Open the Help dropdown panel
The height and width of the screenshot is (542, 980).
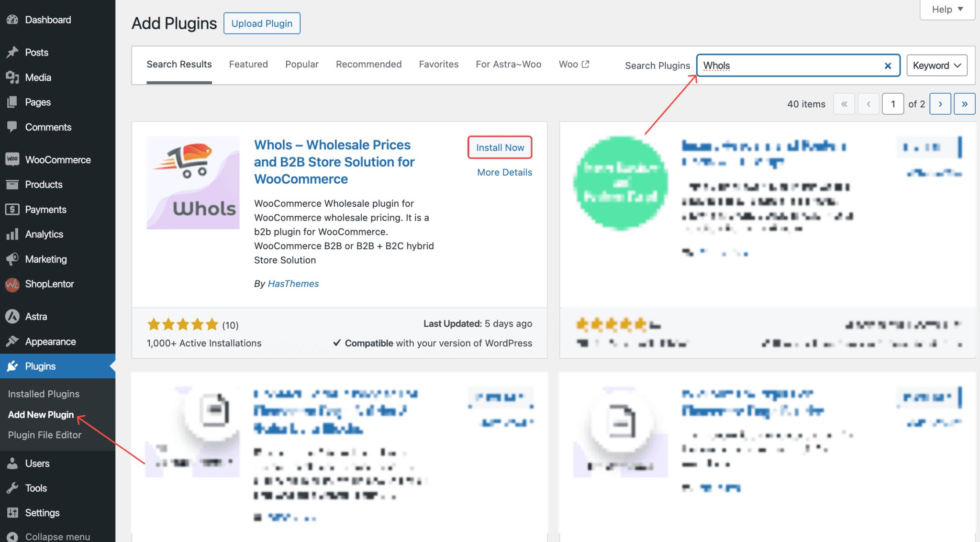point(947,10)
